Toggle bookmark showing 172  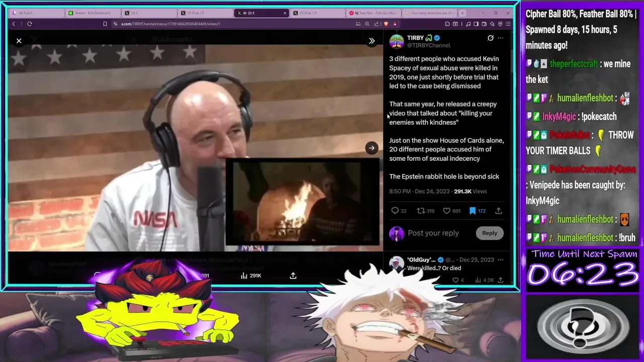click(x=477, y=211)
